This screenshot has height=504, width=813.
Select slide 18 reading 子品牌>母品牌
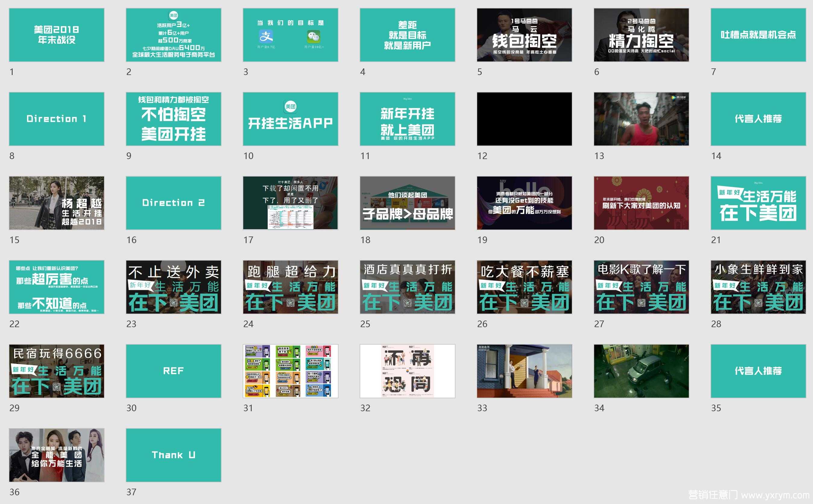pyautogui.click(x=408, y=203)
